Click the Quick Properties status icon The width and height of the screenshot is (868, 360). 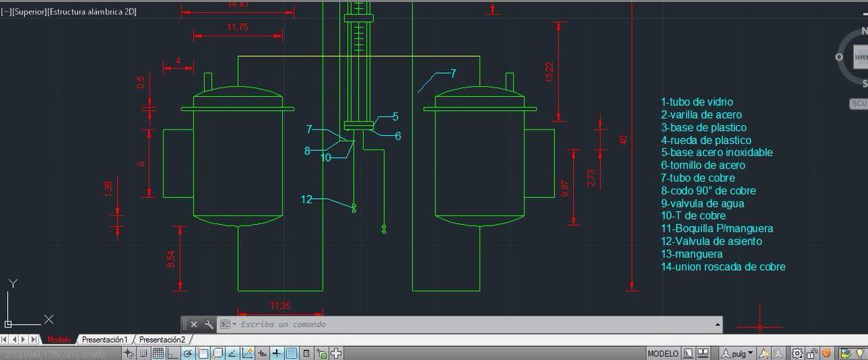(306, 353)
